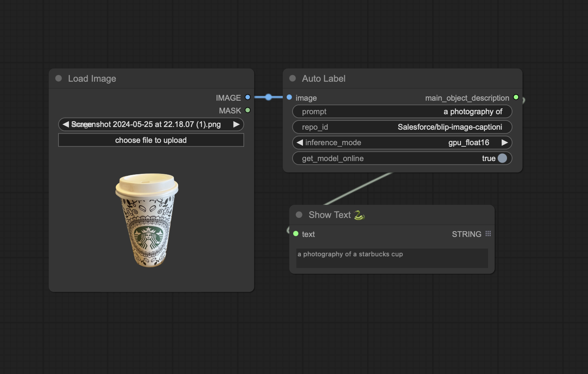Switch inference_mode to previous option
This screenshot has height=374, width=588.
pos(300,142)
